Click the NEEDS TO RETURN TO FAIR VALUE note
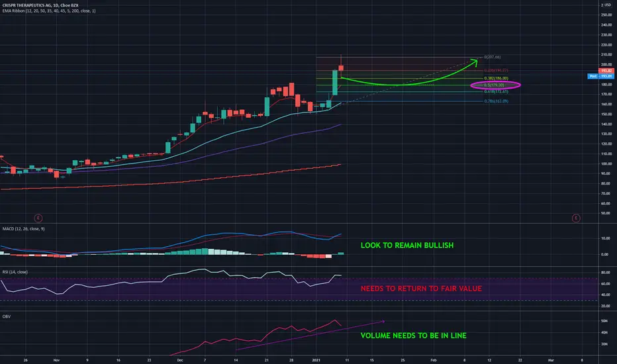This screenshot has height=364, width=617. (421, 289)
